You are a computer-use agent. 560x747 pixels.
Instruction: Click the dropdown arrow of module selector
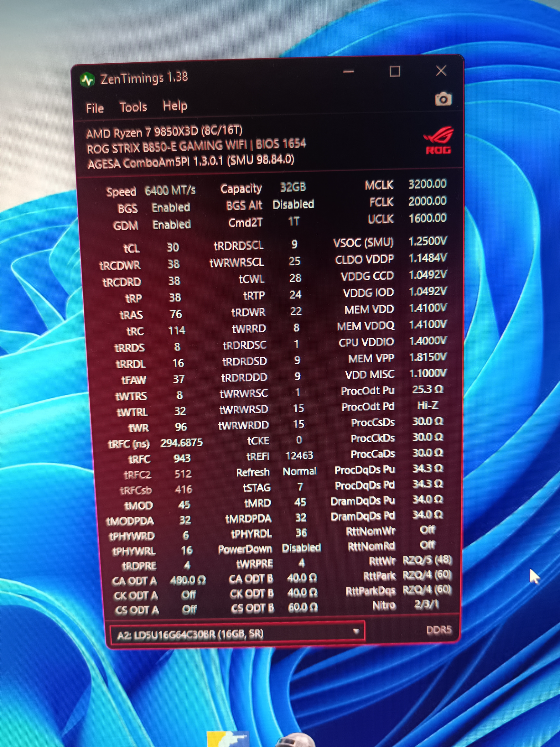(356, 631)
